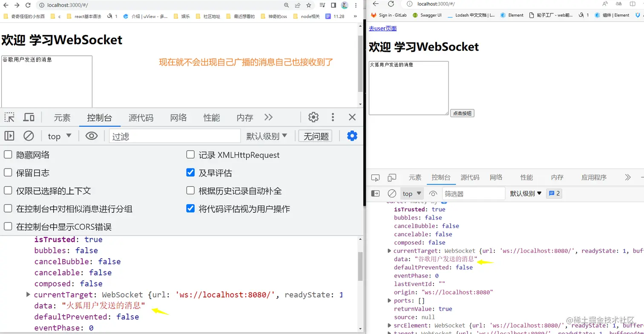This screenshot has height=334, width=644.
Task: Open the 2 issues badge in Edge console
Action: [x=554, y=194]
